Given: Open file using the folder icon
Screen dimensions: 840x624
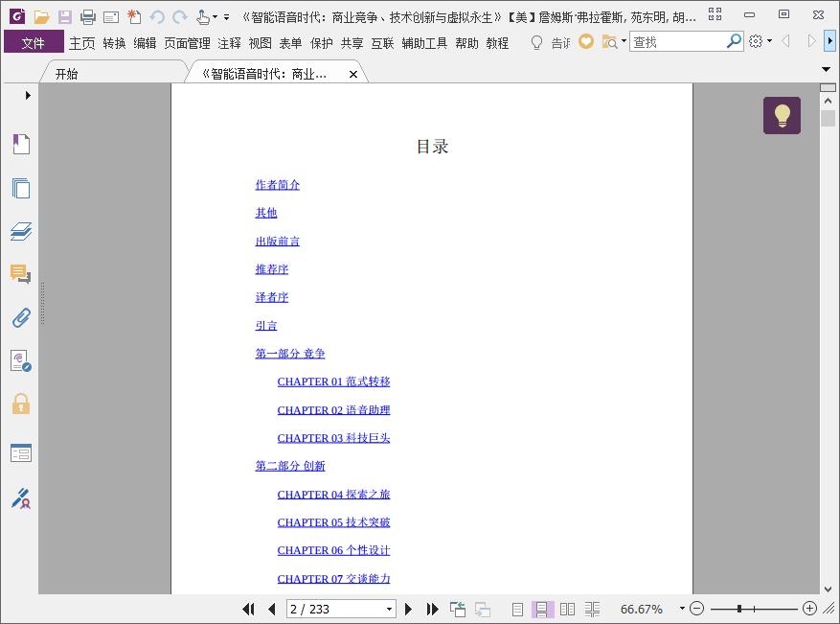Looking at the screenshot, I should [x=41, y=17].
